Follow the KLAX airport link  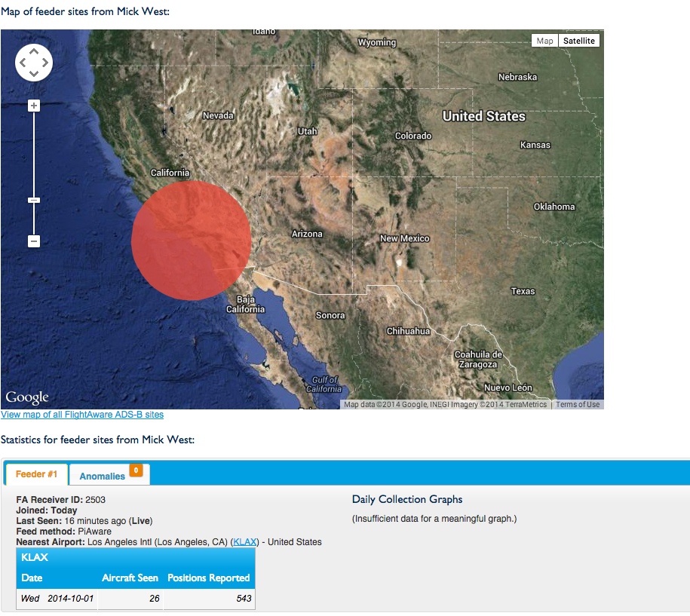[245, 542]
